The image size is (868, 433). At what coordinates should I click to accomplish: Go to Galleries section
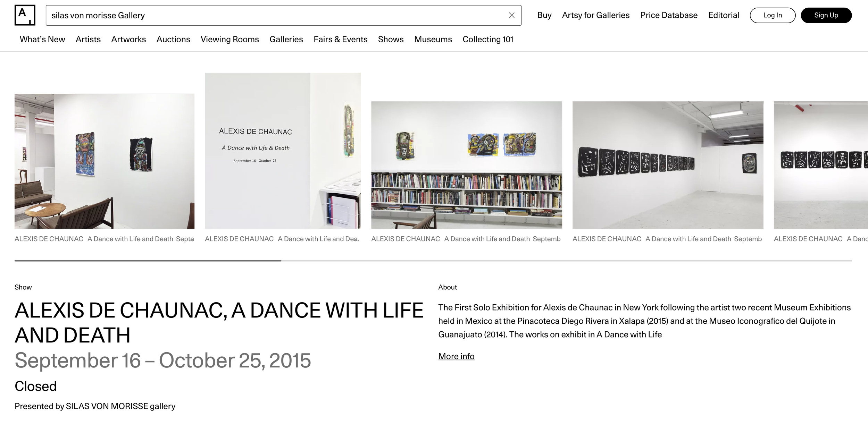click(x=286, y=39)
